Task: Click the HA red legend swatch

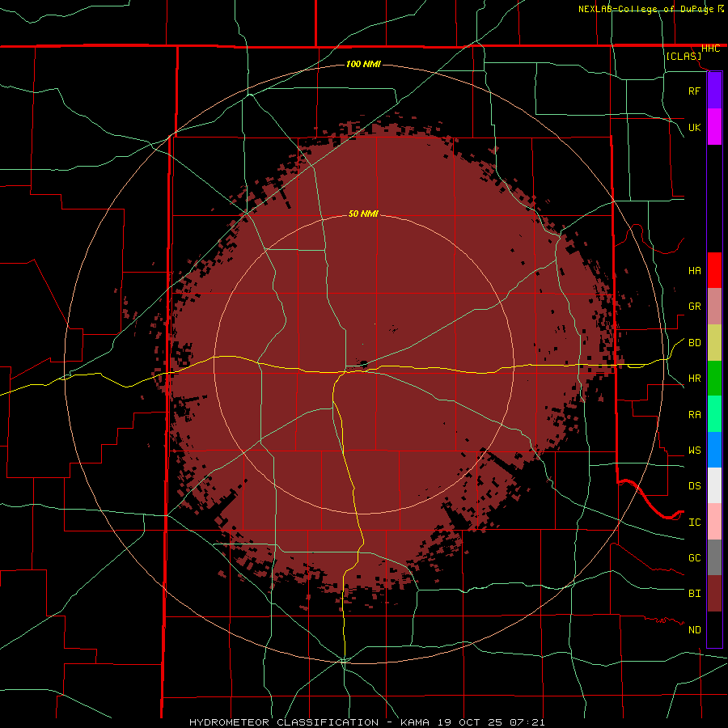Action: pyautogui.click(x=714, y=270)
